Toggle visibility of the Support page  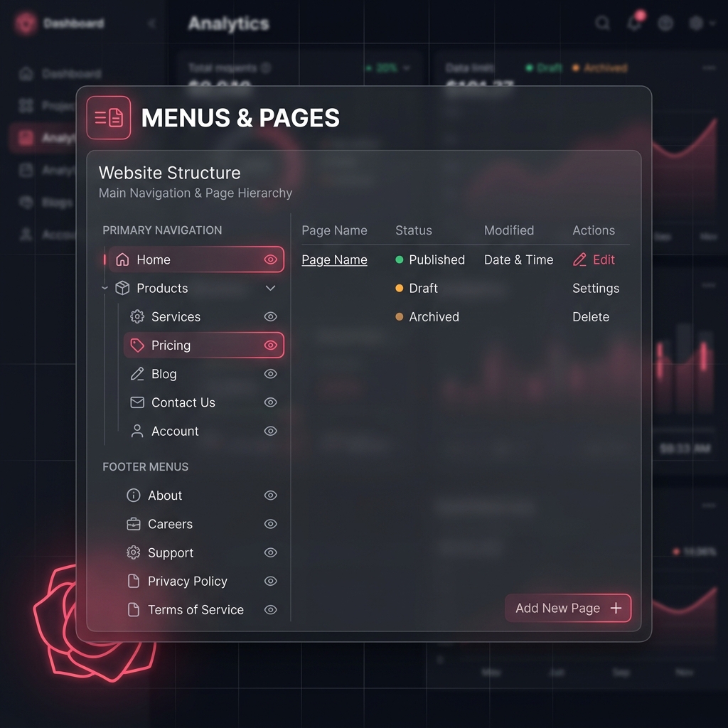point(271,552)
